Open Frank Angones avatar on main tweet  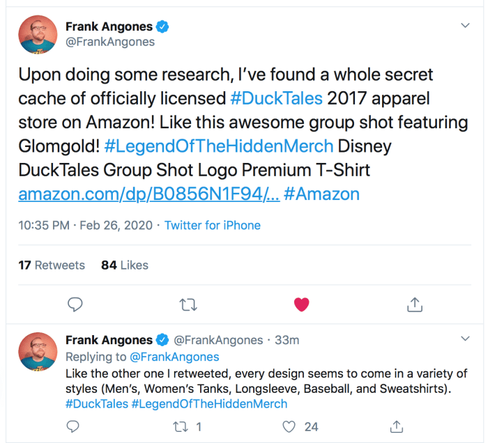pos(38,35)
